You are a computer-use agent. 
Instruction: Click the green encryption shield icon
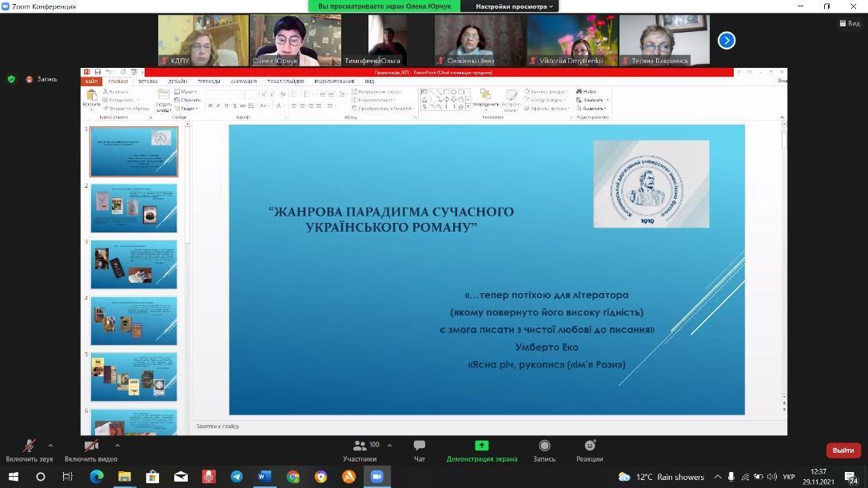[x=11, y=79]
